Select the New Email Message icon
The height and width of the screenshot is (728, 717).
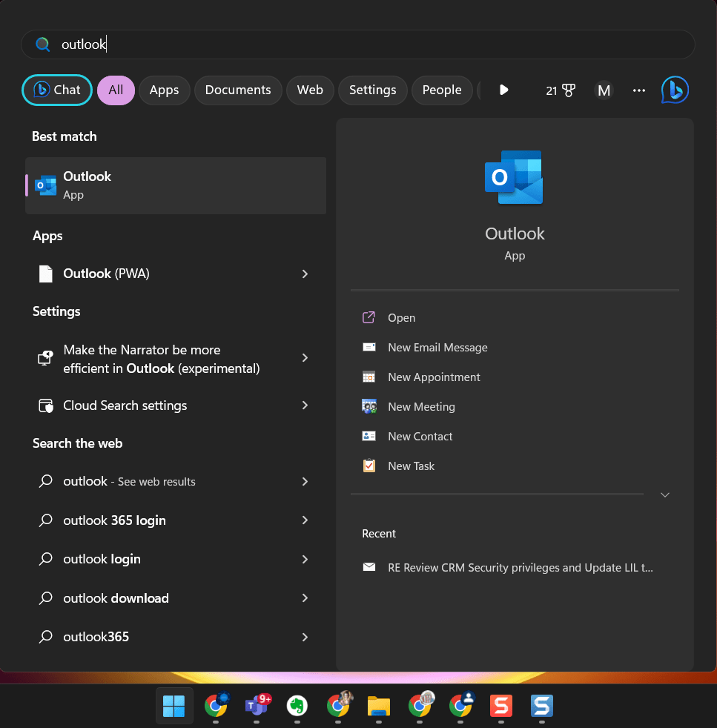click(369, 347)
